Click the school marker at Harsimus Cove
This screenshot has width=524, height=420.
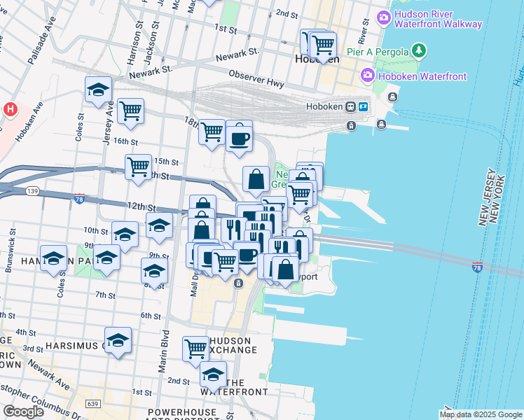pyautogui.click(x=118, y=342)
